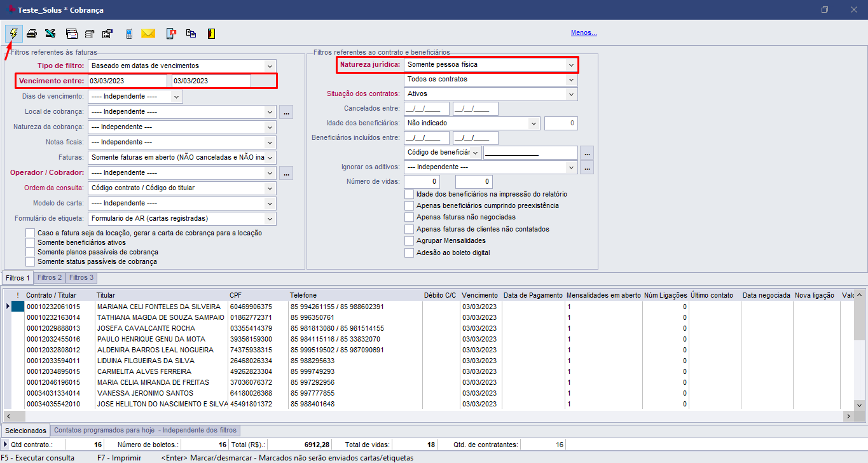Click ellipsis button next to beneficiary code field
Image resolution: width=868 pixels, height=463 pixels.
(x=587, y=153)
